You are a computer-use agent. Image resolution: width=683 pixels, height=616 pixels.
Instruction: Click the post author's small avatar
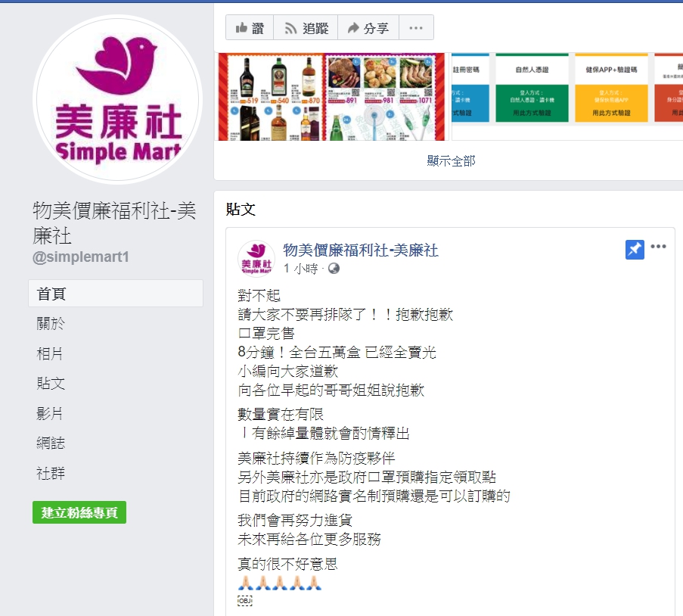[256, 259]
